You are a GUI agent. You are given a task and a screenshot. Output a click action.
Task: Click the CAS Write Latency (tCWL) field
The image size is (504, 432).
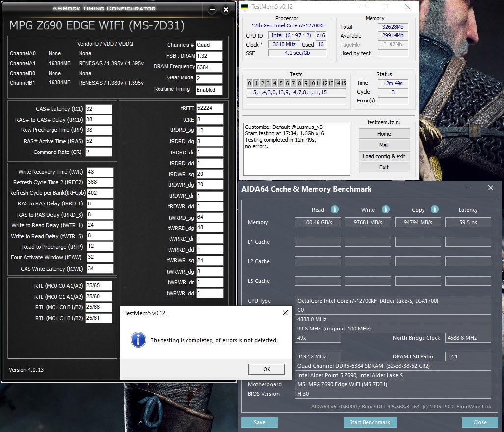(100, 269)
